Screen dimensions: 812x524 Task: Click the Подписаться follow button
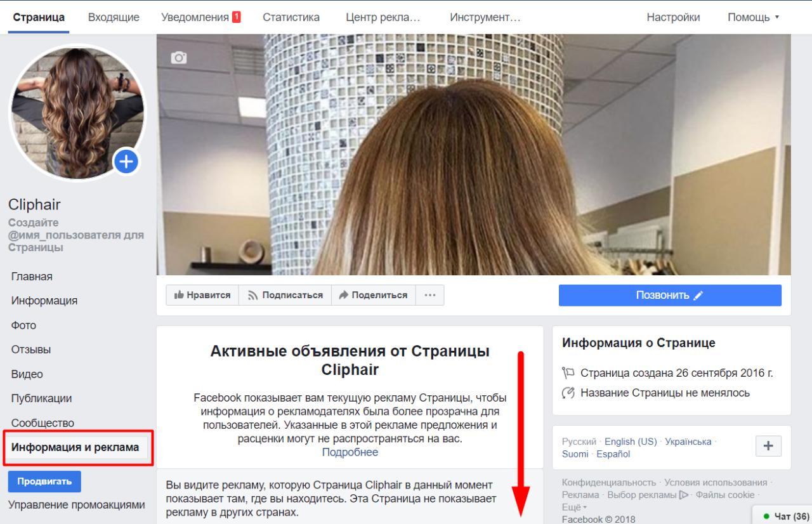point(285,295)
